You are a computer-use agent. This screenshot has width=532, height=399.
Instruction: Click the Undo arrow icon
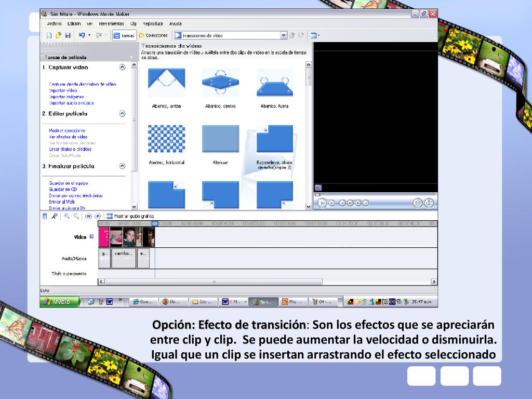tap(82, 35)
